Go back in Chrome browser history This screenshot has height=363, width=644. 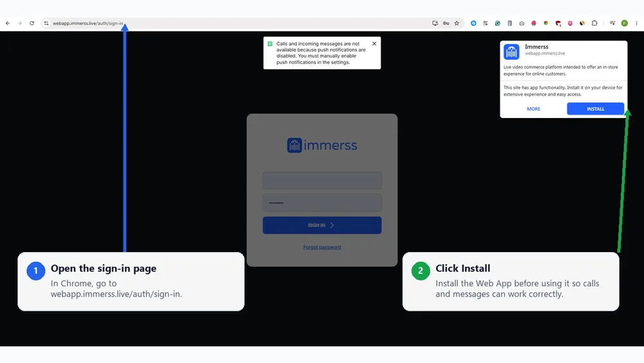point(8,23)
